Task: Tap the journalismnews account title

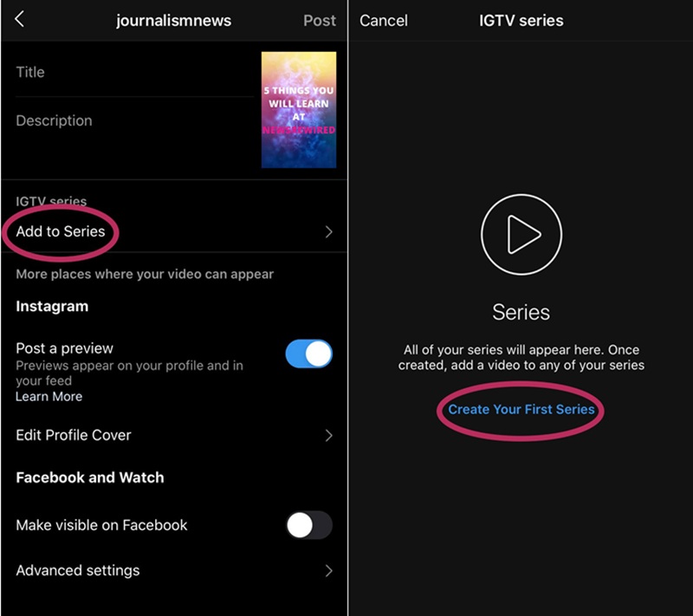Action: (x=174, y=21)
